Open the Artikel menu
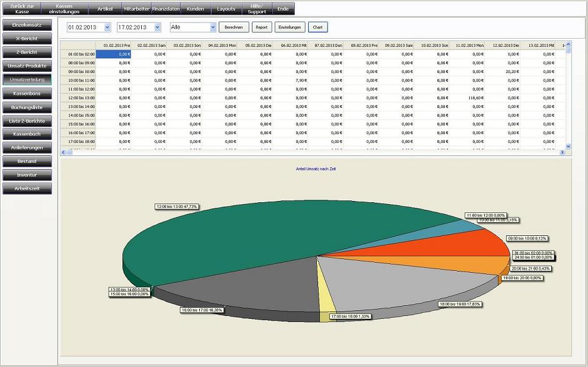The height and width of the screenshot is (367, 588). [x=105, y=9]
